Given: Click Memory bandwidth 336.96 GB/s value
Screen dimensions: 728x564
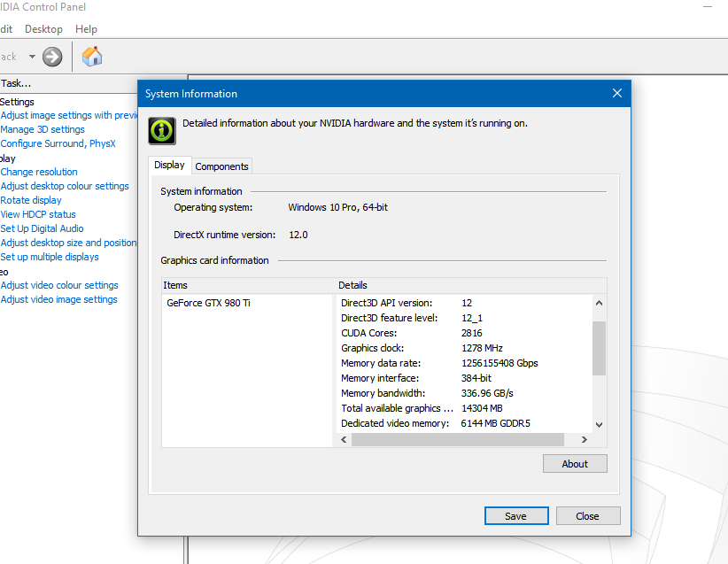Looking at the screenshot, I should tap(487, 393).
